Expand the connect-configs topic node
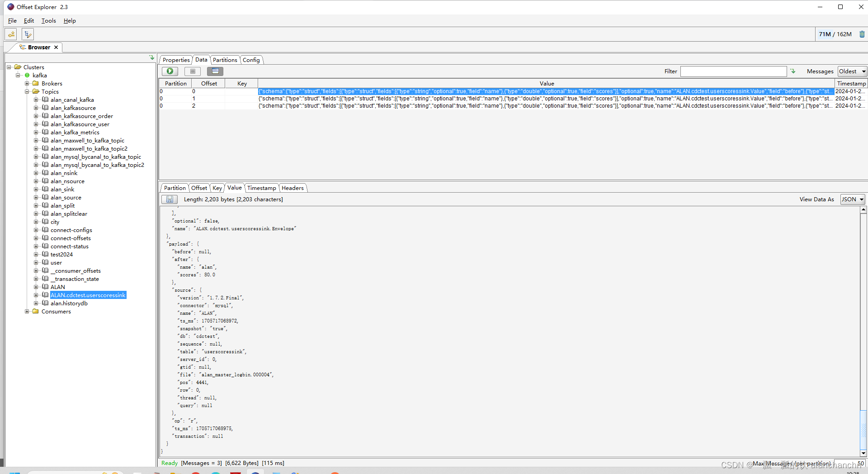The width and height of the screenshot is (868, 474). tap(36, 230)
